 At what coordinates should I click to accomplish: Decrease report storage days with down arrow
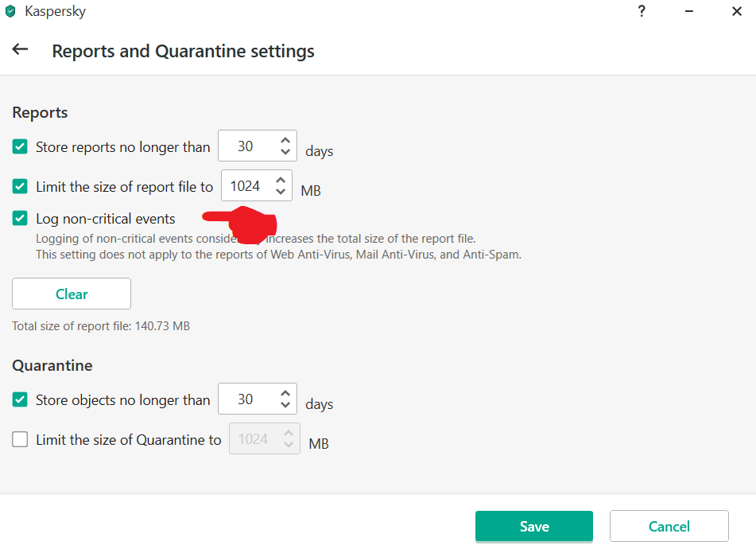tap(285, 153)
